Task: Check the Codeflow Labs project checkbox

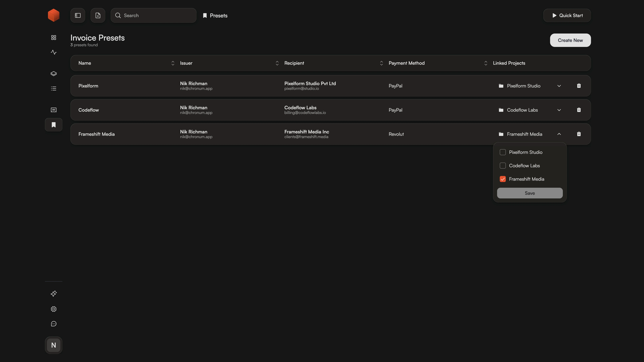Action: [x=503, y=166]
